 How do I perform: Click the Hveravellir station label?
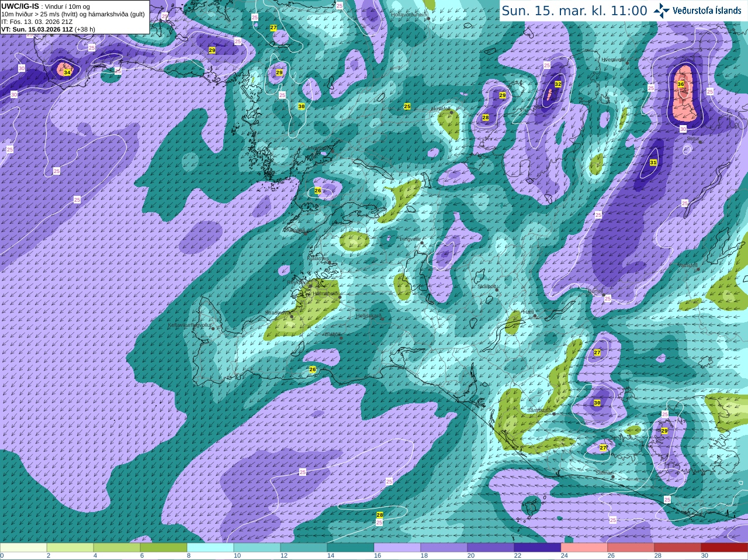(614, 60)
